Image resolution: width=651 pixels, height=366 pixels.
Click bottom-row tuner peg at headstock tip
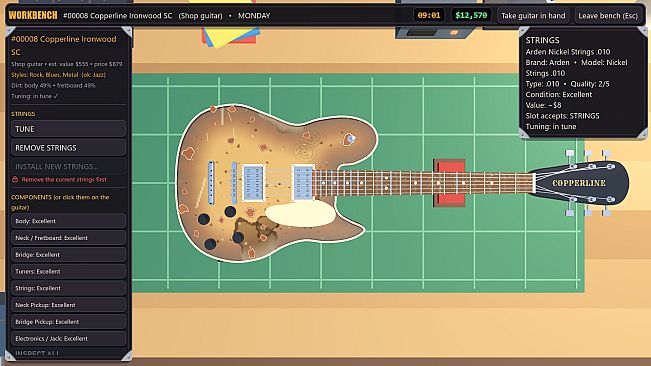[x=607, y=212]
